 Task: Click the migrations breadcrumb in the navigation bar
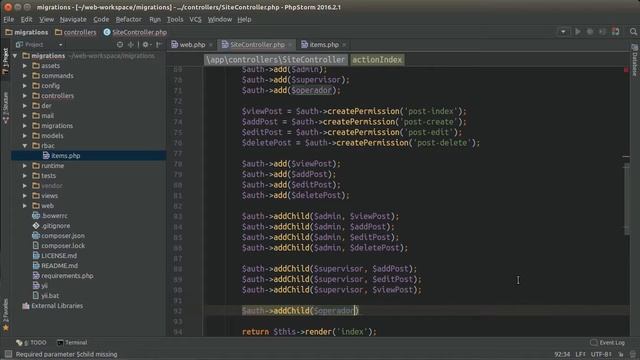tap(27, 32)
